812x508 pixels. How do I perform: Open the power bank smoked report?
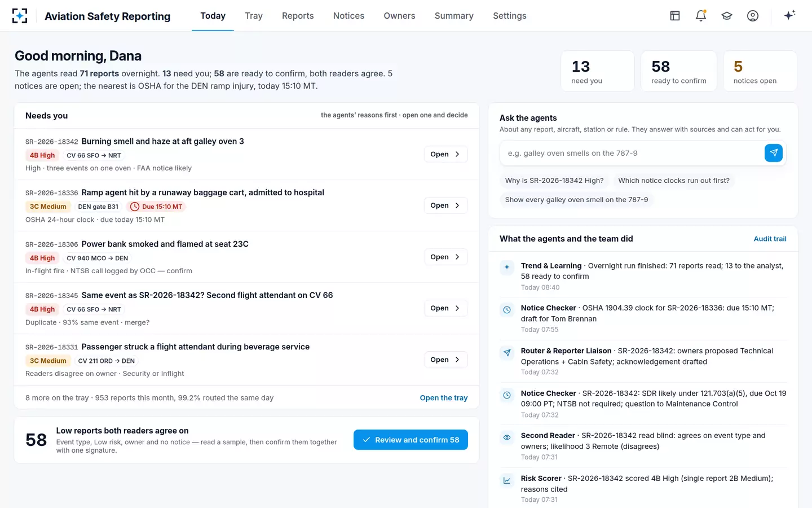click(445, 257)
